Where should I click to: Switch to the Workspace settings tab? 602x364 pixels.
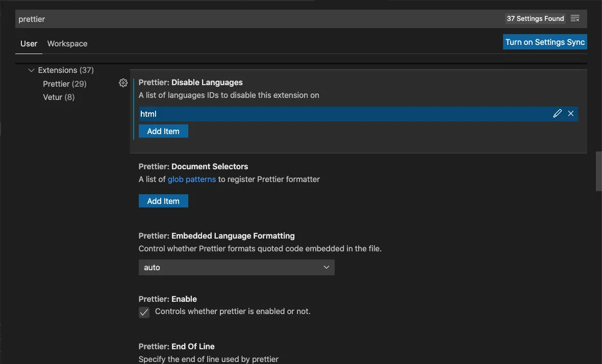[x=67, y=44]
